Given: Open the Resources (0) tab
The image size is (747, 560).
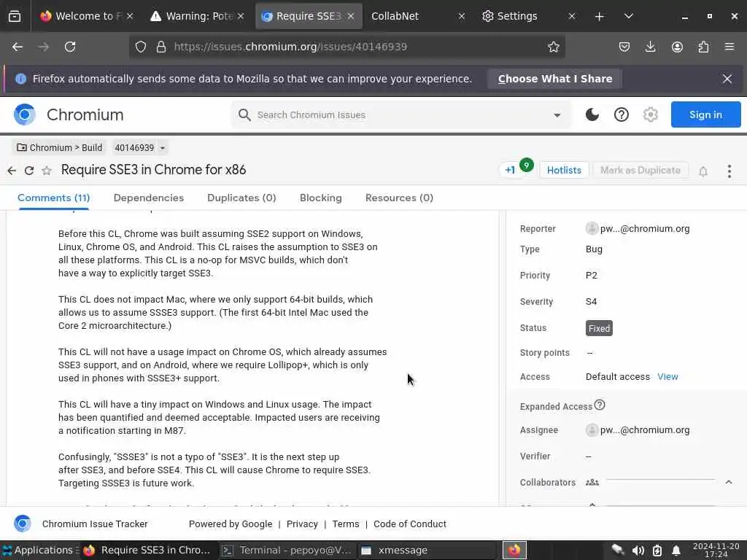Looking at the screenshot, I should 399,198.
